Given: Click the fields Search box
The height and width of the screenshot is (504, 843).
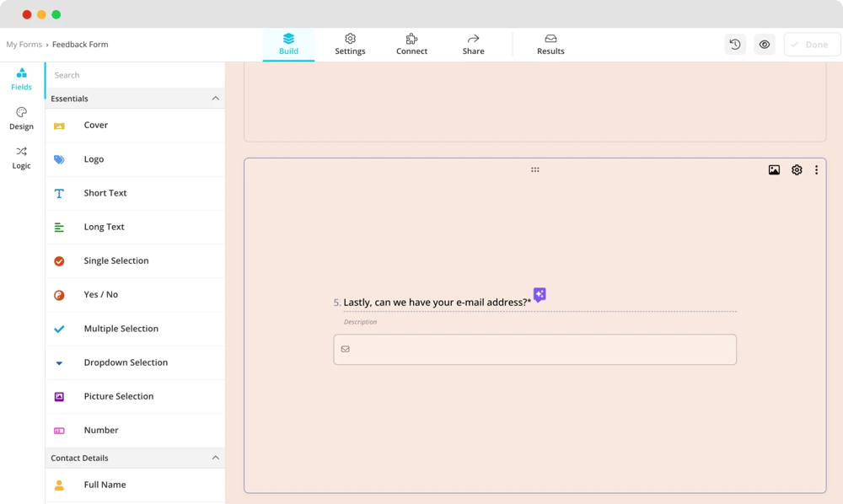Looking at the screenshot, I should coord(135,75).
